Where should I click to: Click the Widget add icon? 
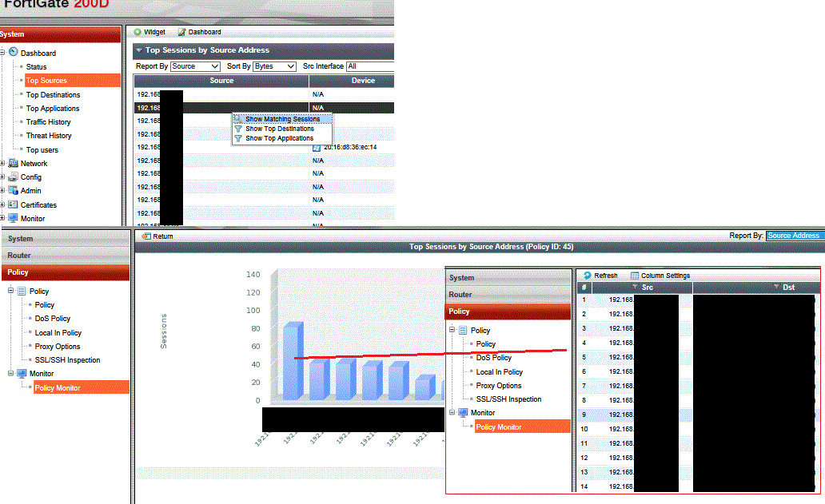point(137,32)
